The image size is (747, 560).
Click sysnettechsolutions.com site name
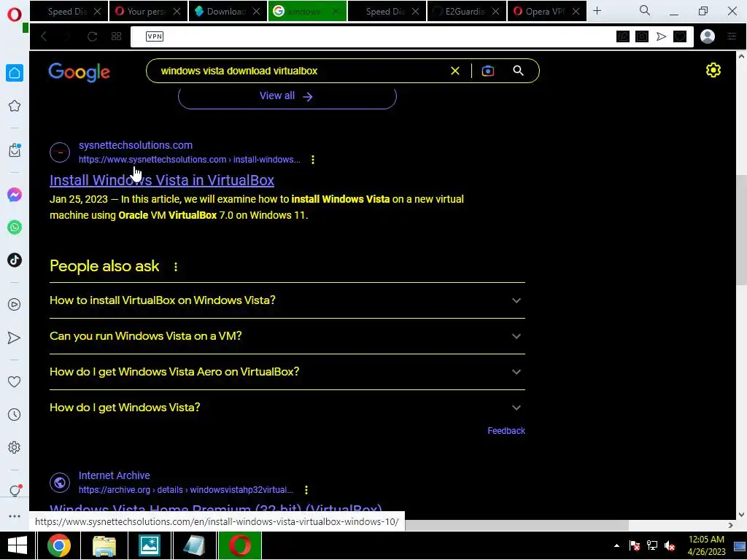click(135, 145)
